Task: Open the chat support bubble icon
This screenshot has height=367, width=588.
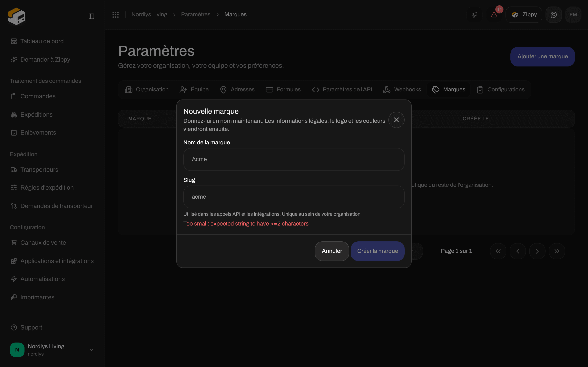Action: pyautogui.click(x=553, y=14)
